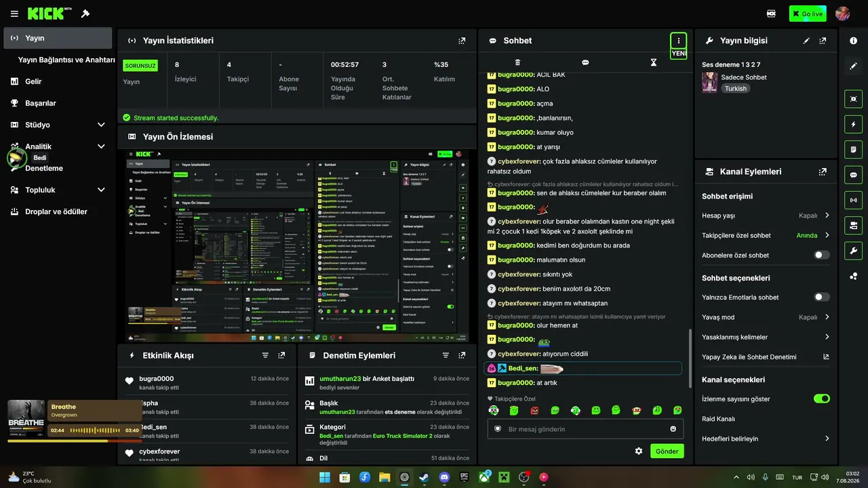The image size is (868, 488).
Task: Turn off İzlenme sayısını göster switch
Action: (821, 399)
